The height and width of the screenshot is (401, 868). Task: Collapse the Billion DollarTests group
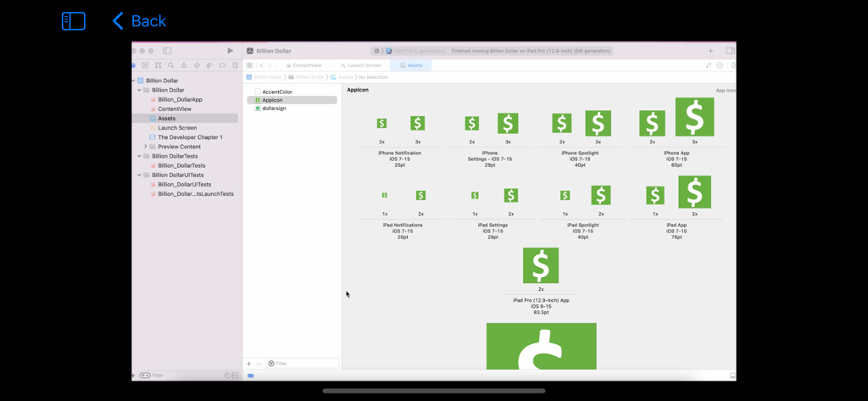pyautogui.click(x=140, y=156)
